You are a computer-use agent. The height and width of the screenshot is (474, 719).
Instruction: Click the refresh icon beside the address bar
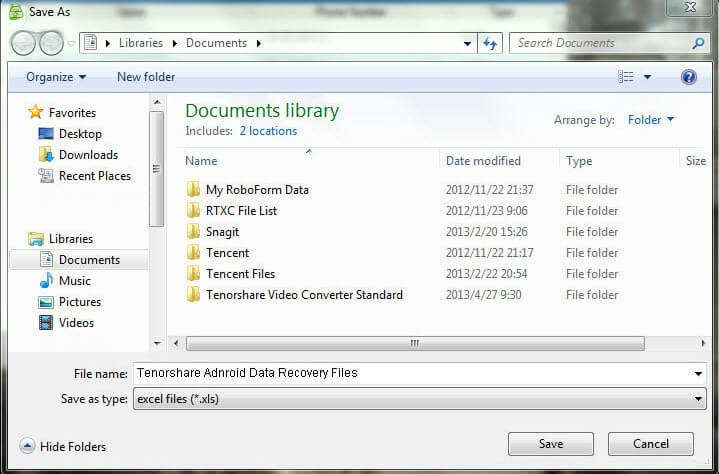(x=490, y=44)
